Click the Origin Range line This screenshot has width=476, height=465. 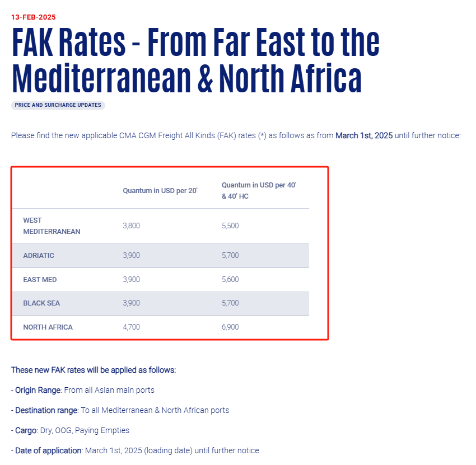[82, 390]
